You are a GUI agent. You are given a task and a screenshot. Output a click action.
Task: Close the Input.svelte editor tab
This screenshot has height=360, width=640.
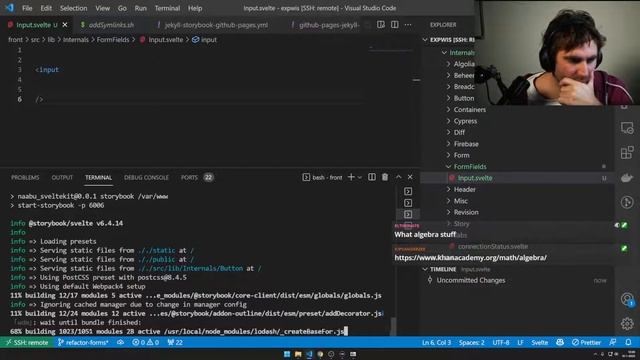point(65,25)
